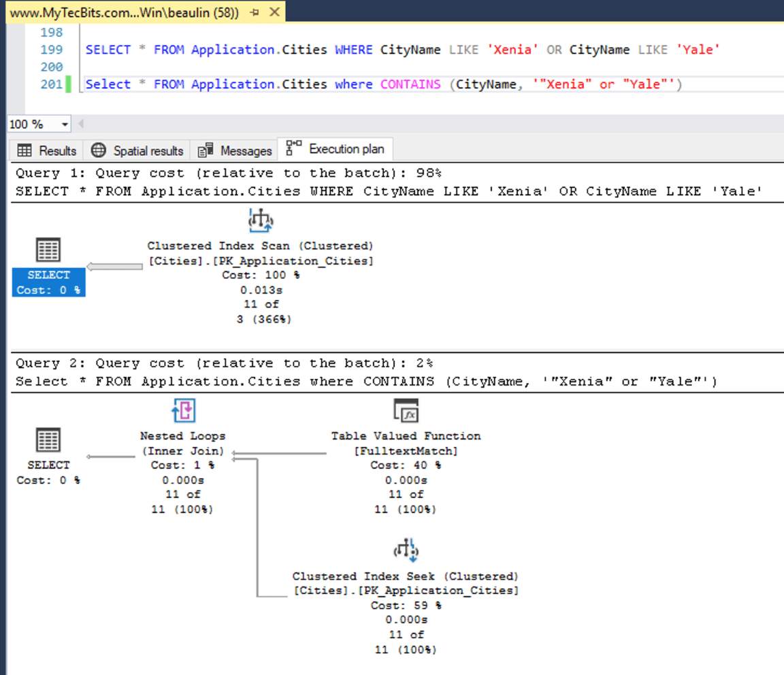Click the Clustered Index Seek operator icon

click(x=406, y=550)
